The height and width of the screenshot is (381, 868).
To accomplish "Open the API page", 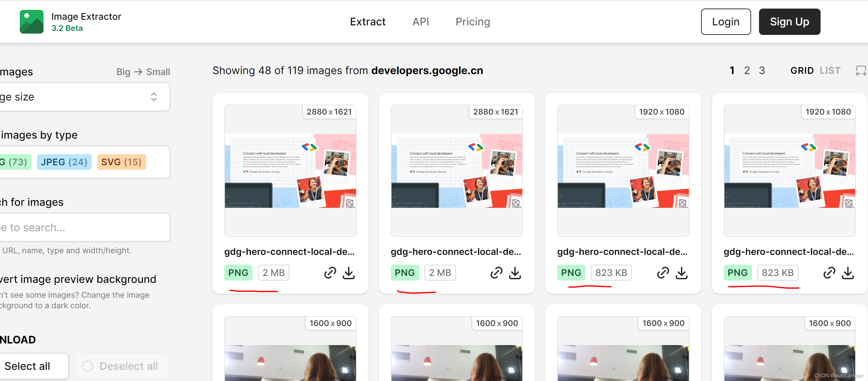I will click(420, 21).
